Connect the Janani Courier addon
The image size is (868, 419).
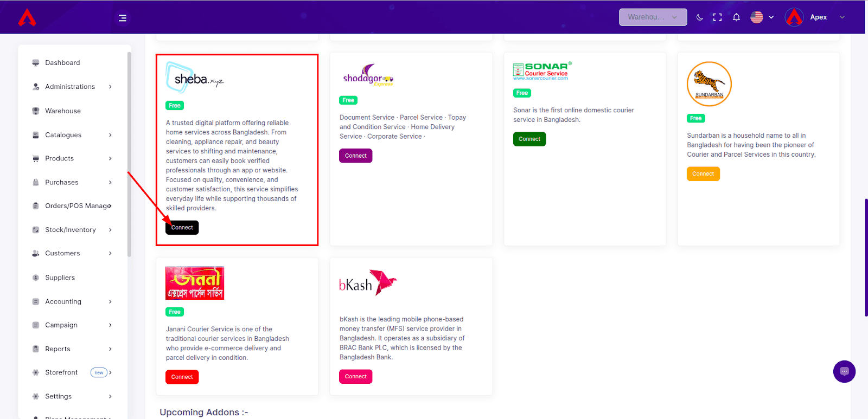pos(182,377)
